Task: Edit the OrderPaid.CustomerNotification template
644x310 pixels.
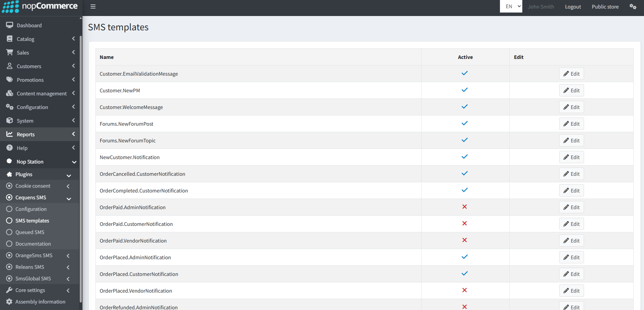Action: [x=571, y=224]
